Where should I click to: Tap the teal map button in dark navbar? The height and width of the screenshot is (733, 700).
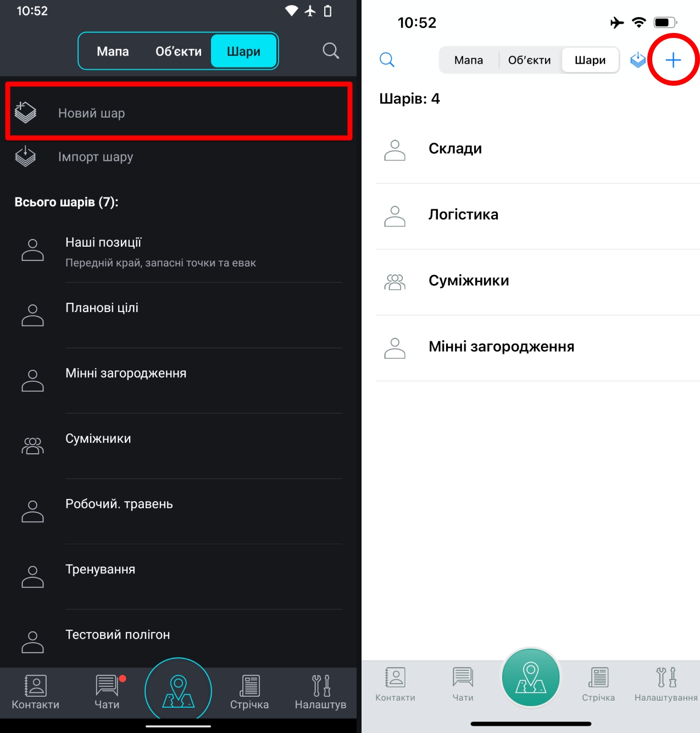click(178, 691)
